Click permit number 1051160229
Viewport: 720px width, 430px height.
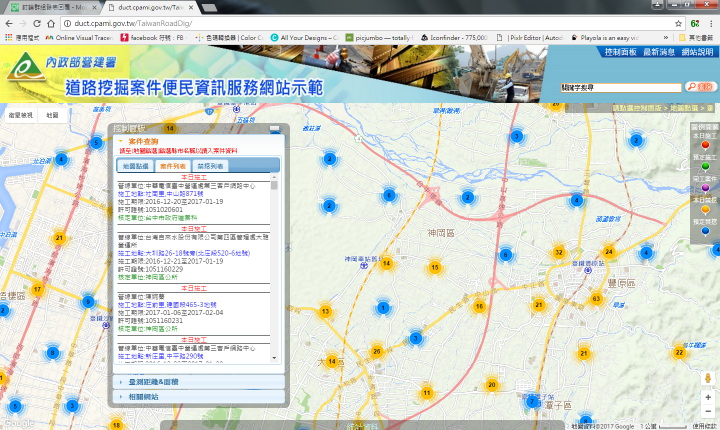pyautogui.click(x=164, y=269)
